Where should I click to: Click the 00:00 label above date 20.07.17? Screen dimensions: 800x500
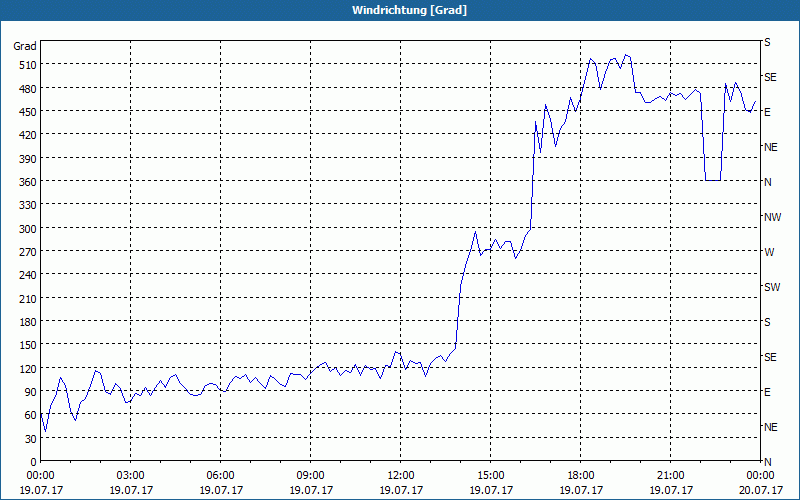click(760, 476)
